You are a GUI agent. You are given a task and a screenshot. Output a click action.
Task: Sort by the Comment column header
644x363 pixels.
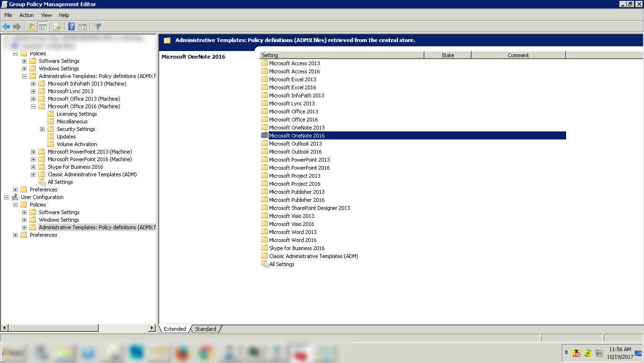tap(518, 55)
